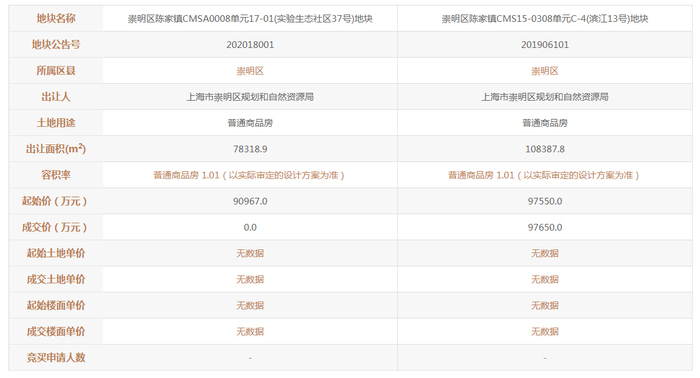Click the transferor cell for parcel 202018001
700x378 pixels.
[250, 97]
